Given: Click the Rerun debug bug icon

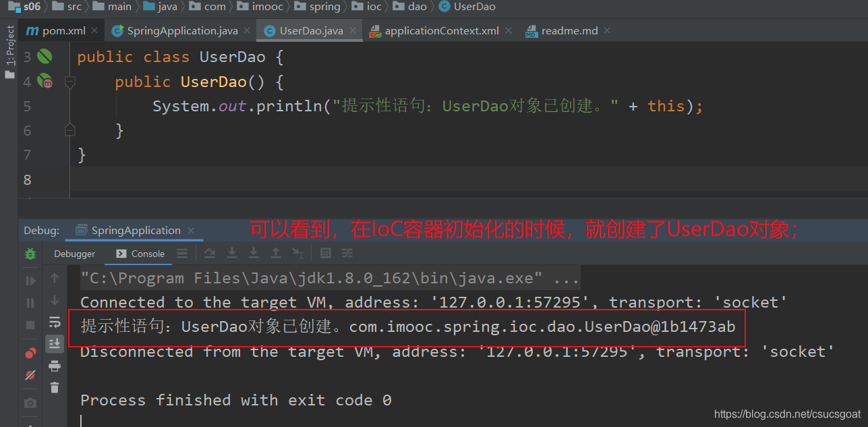Looking at the screenshot, I should pos(30,254).
